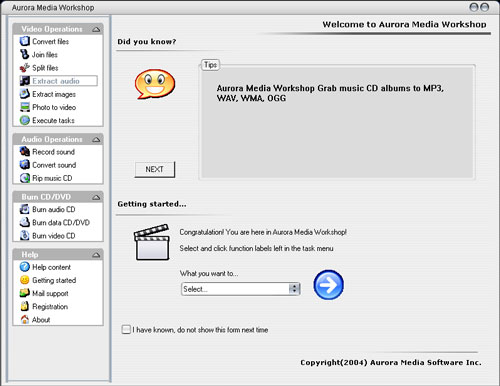This screenshot has height=386, width=500.
Task: Enable 'do not show this form' checkbox
Action: (126, 330)
